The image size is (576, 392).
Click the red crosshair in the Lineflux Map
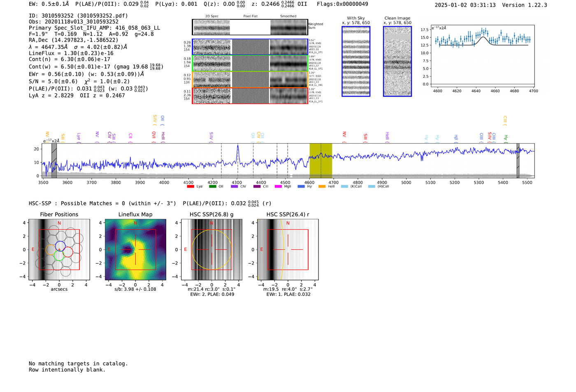135,250
